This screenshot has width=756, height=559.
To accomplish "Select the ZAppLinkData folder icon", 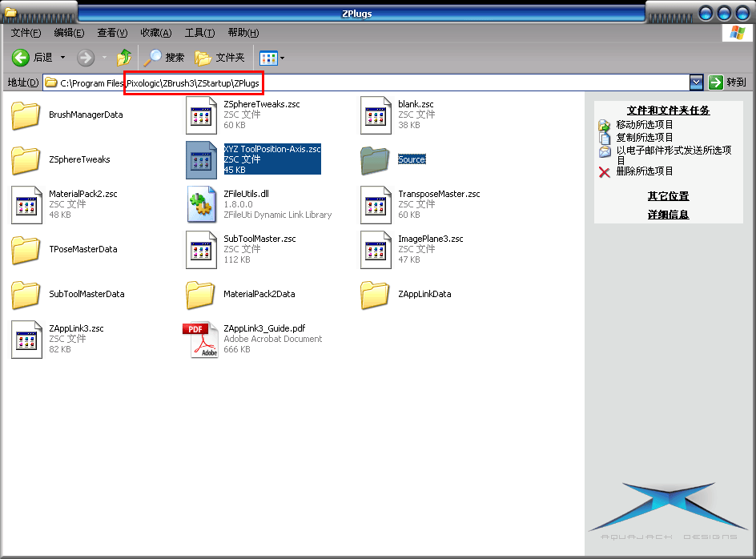I will tap(375, 294).
